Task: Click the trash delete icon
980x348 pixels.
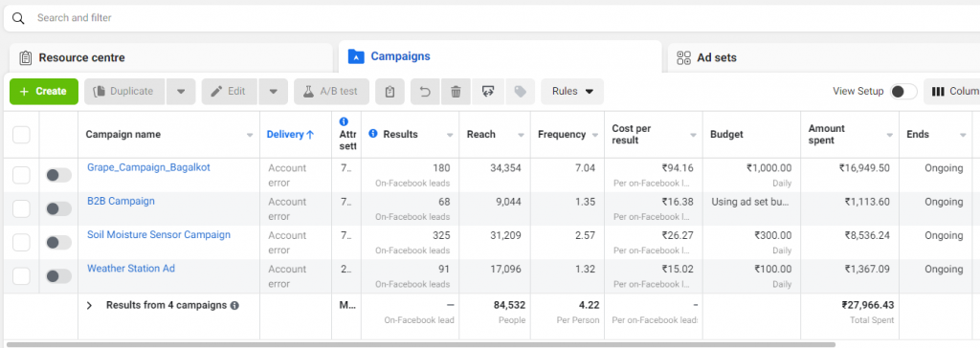Action: pyautogui.click(x=457, y=91)
